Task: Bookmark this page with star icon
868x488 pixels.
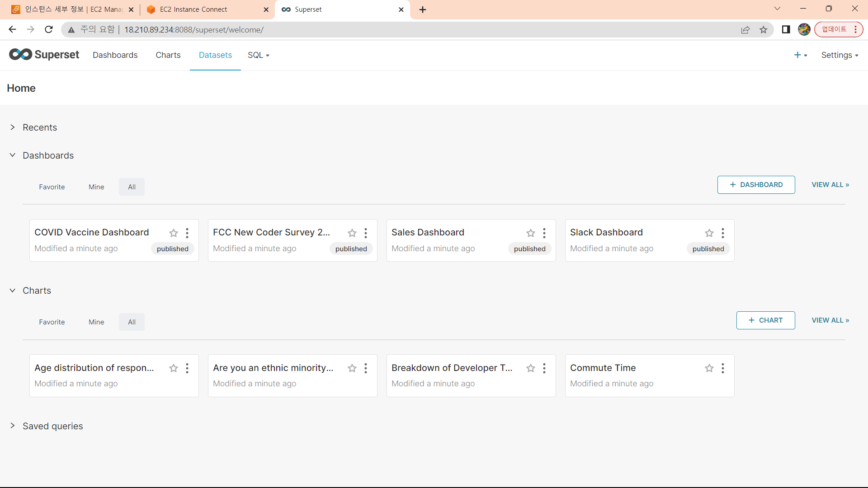Action: coord(764,30)
